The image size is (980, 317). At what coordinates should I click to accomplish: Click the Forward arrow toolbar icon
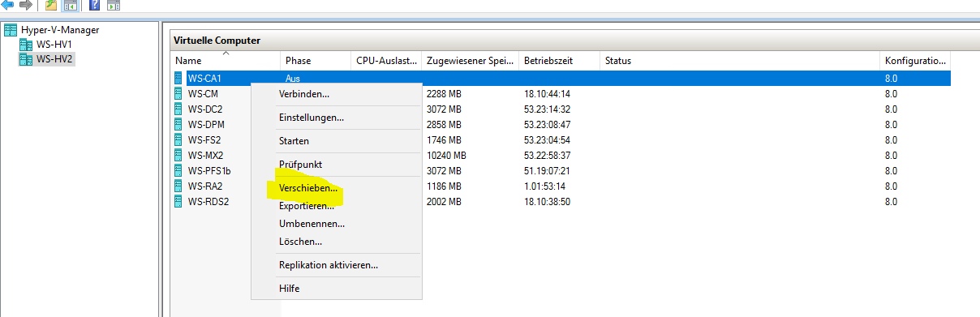click(25, 5)
